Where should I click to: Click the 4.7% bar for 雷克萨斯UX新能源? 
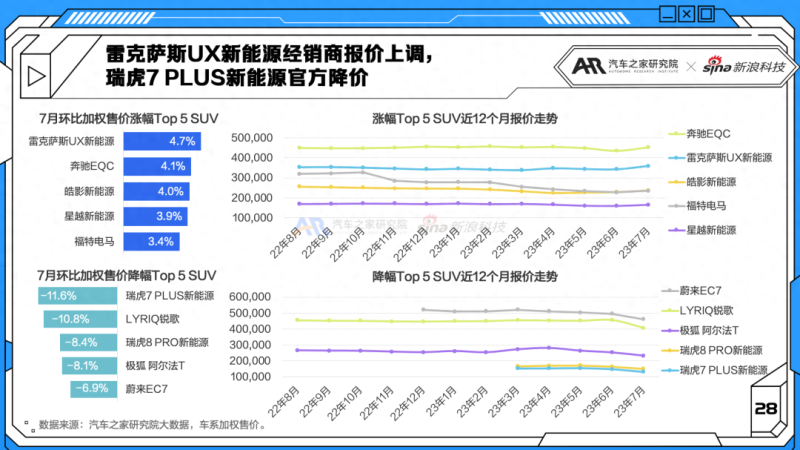point(162,141)
